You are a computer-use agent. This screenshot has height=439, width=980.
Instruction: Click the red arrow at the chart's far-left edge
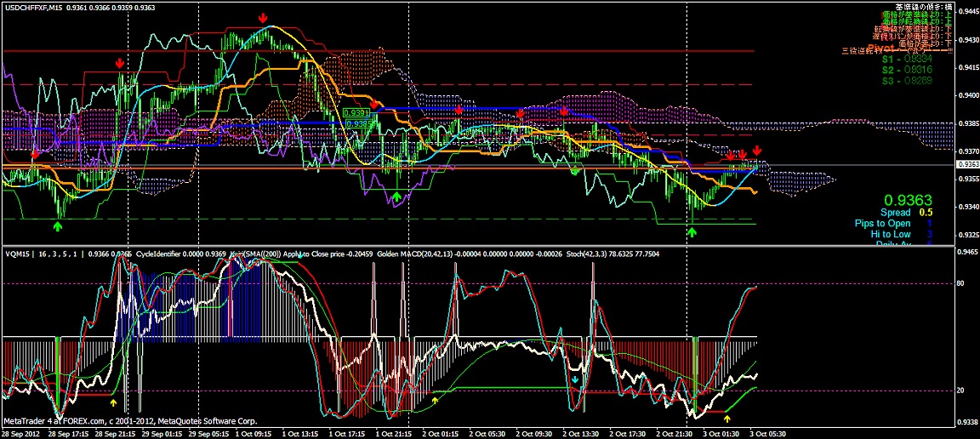[x=34, y=154]
